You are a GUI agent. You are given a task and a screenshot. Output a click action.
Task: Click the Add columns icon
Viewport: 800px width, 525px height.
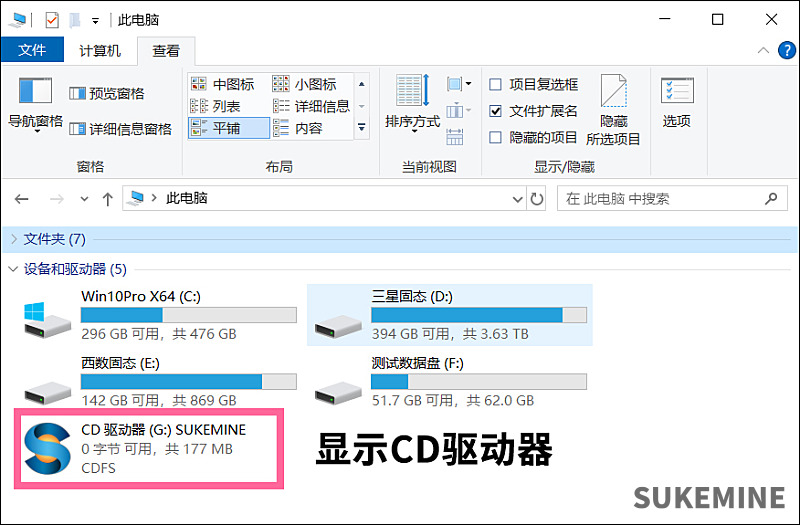459,110
